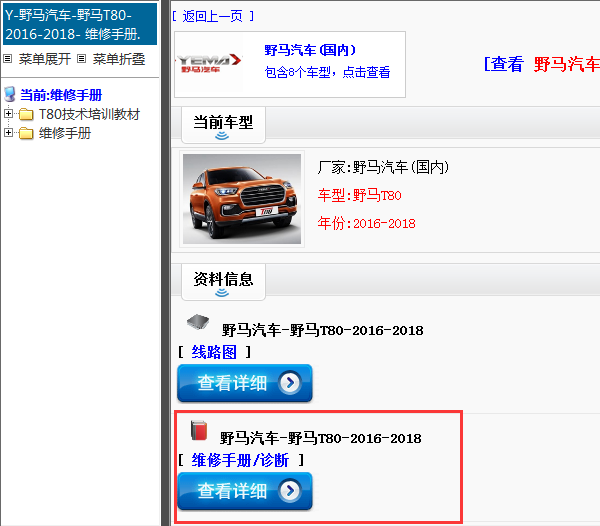Open the 维修手册 folder icon
Screen dimensions: 600x526
tap(26, 133)
